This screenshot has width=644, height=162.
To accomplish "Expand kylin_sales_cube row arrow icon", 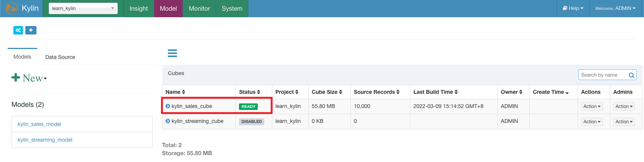I will pyautogui.click(x=168, y=106).
